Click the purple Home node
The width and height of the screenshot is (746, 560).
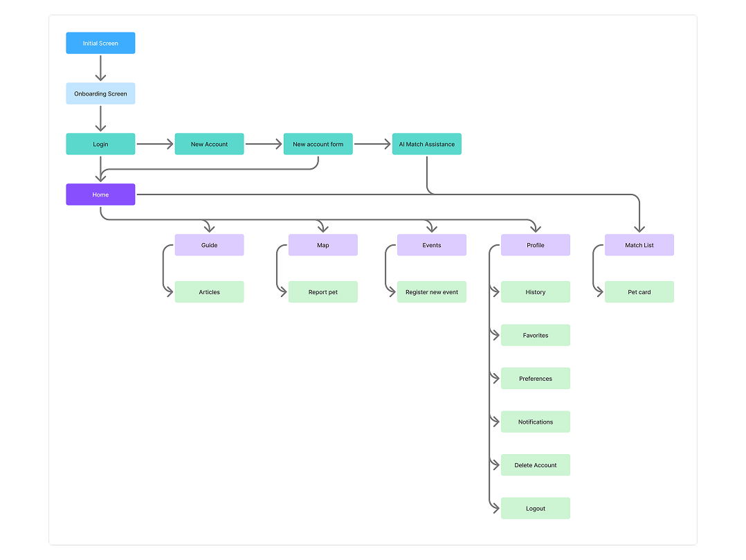click(x=100, y=195)
